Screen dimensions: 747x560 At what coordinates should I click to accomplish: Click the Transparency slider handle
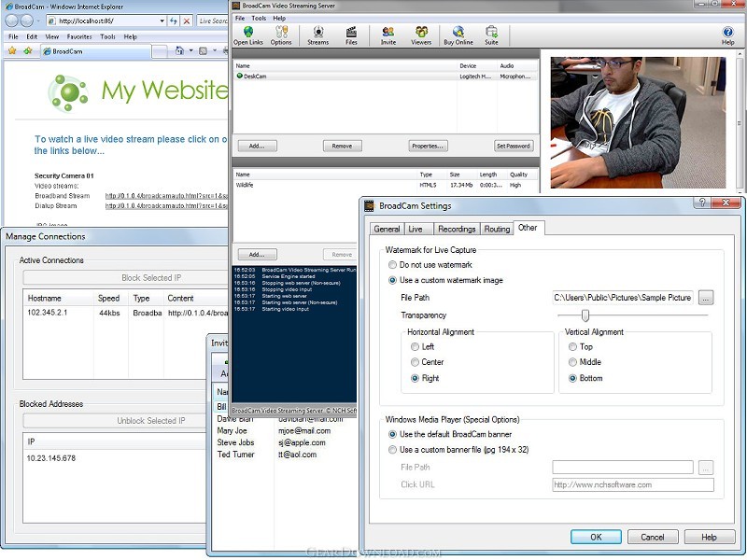585,315
